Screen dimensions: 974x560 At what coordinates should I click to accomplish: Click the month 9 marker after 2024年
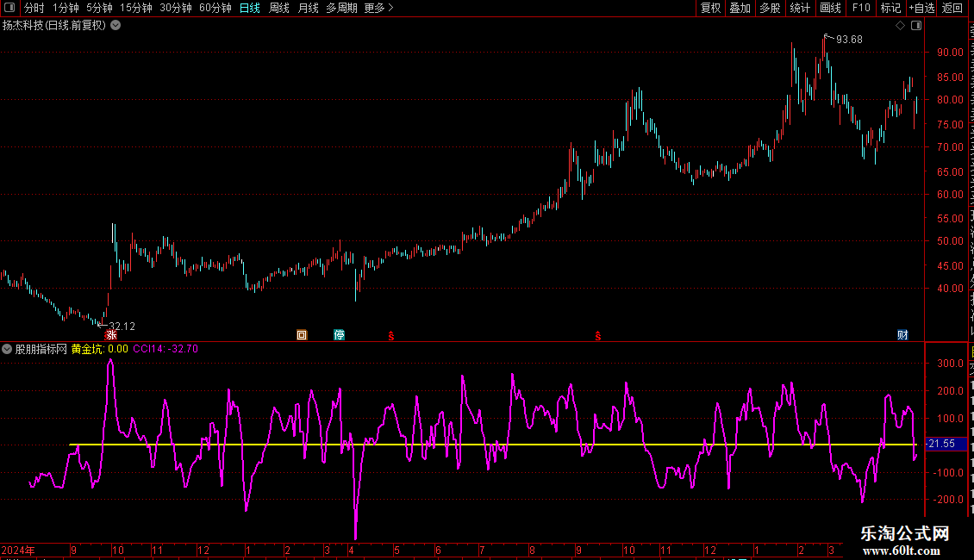[x=74, y=550]
